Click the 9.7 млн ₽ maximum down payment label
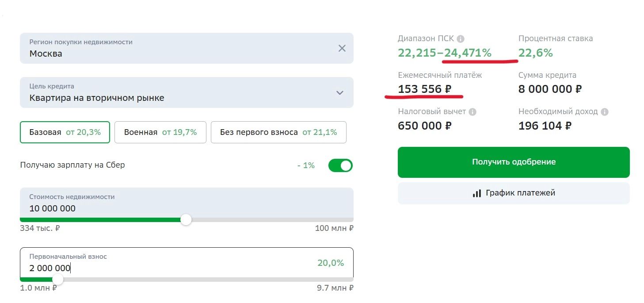644x303 pixels. pos(335,288)
